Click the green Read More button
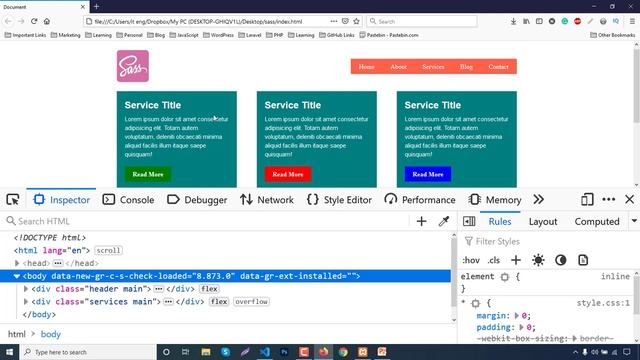The width and height of the screenshot is (640, 360). [x=148, y=174]
